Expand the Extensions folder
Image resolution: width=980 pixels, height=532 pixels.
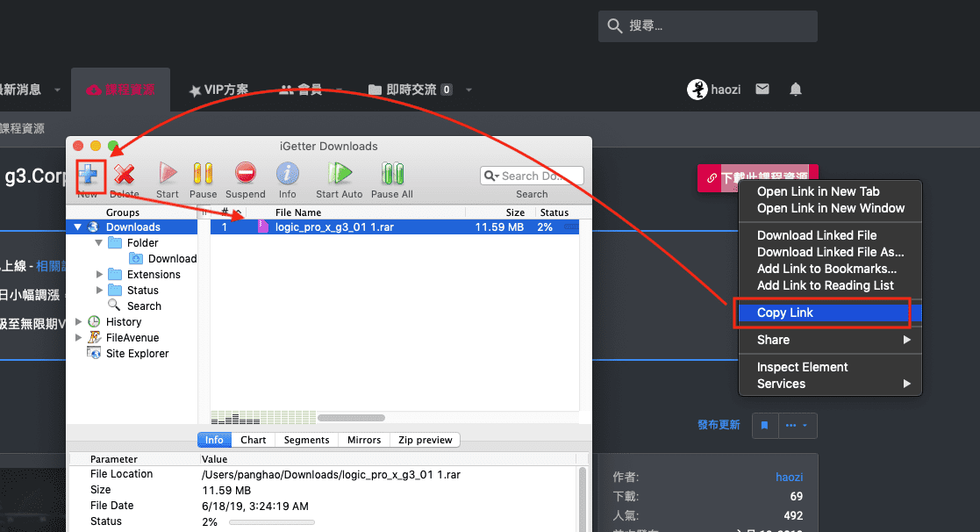(x=99, y=275)
